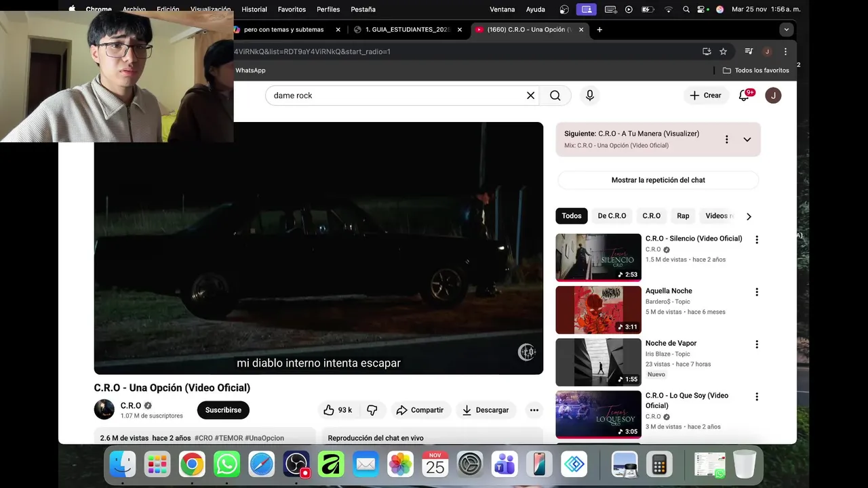This screenshot has width=868, height=488.
Task: Click the install app icon in address bar
Action: [x=707, y=52]
